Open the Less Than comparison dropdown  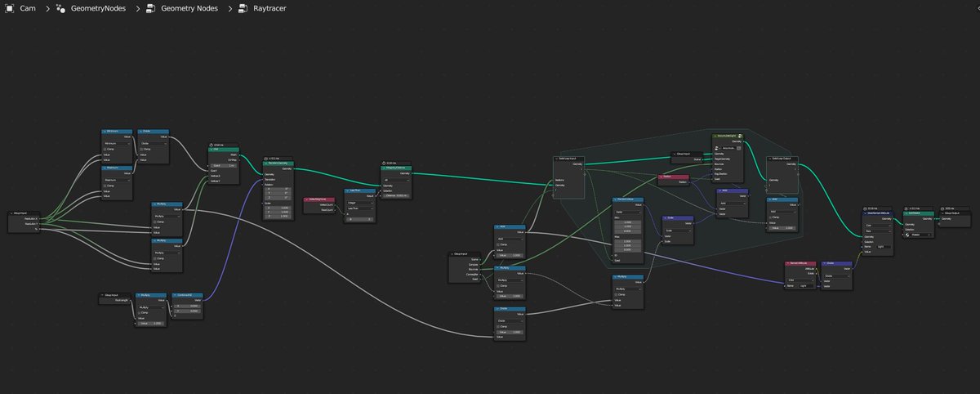pyautogui.click(x=360, y=208)
